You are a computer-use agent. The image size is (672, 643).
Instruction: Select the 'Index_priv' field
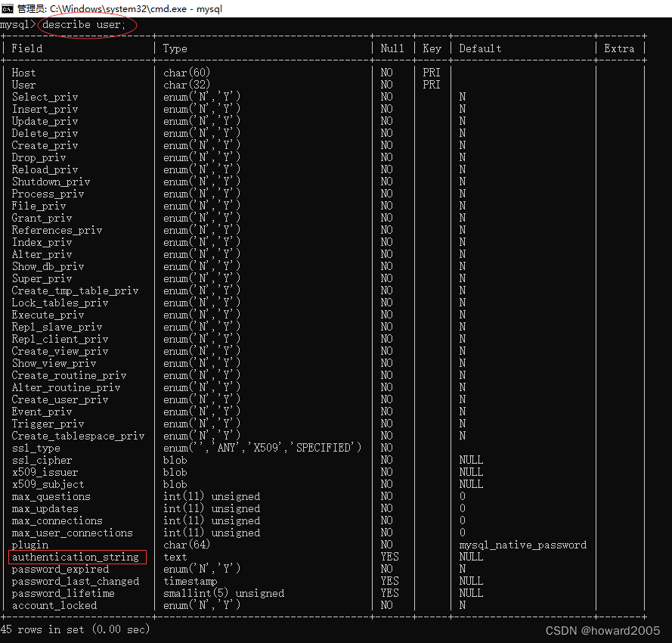tap(42, 242)
